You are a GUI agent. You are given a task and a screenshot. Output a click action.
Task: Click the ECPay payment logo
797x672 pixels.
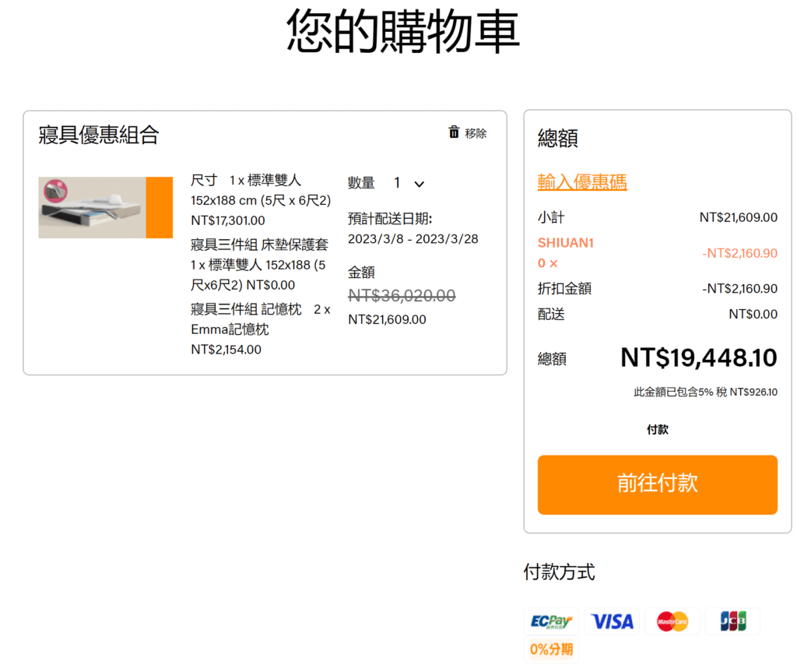click(551, 621)
